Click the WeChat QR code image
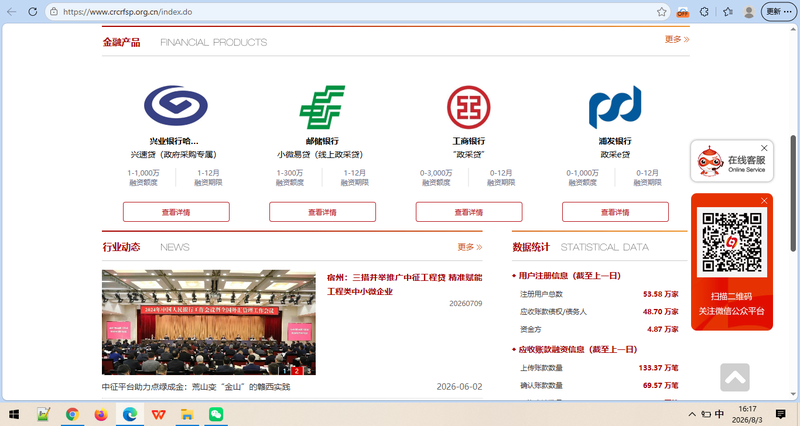The image size is (800, 426). [x=732, y=242]
